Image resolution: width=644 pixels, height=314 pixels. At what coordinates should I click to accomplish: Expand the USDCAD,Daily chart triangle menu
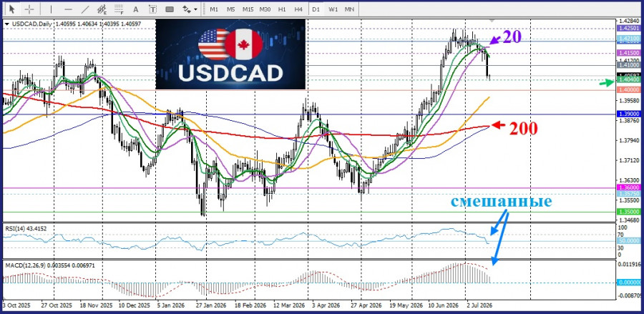(6, 24)
